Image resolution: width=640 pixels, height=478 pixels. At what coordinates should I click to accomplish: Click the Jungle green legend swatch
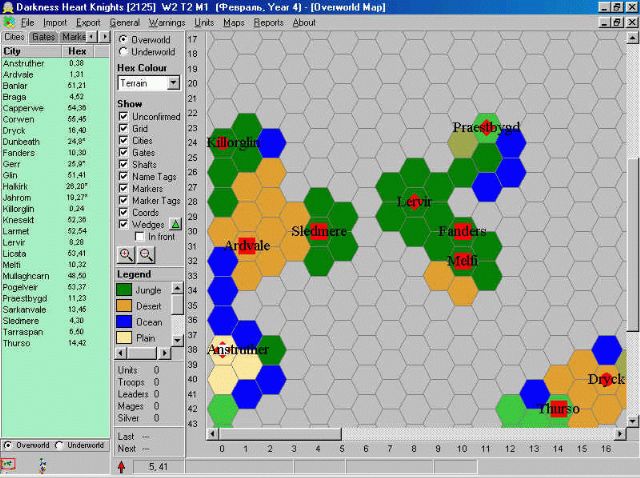click(x=124, y=290)
